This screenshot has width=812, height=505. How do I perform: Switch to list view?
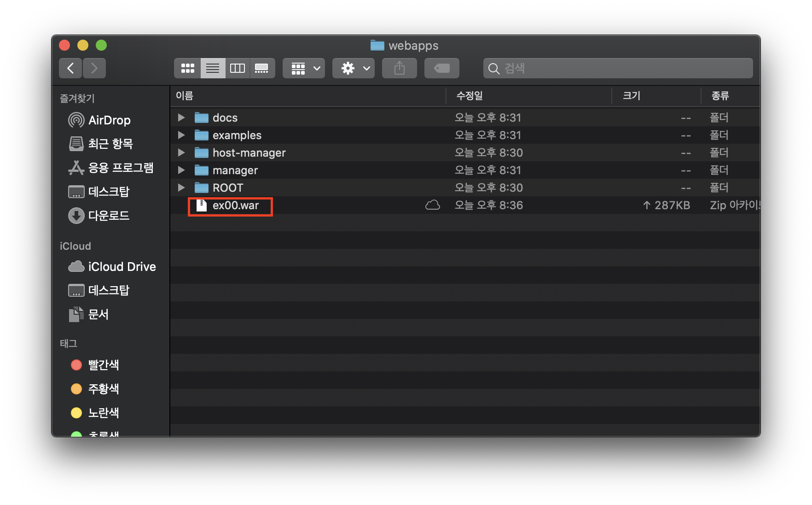[213, 68]
